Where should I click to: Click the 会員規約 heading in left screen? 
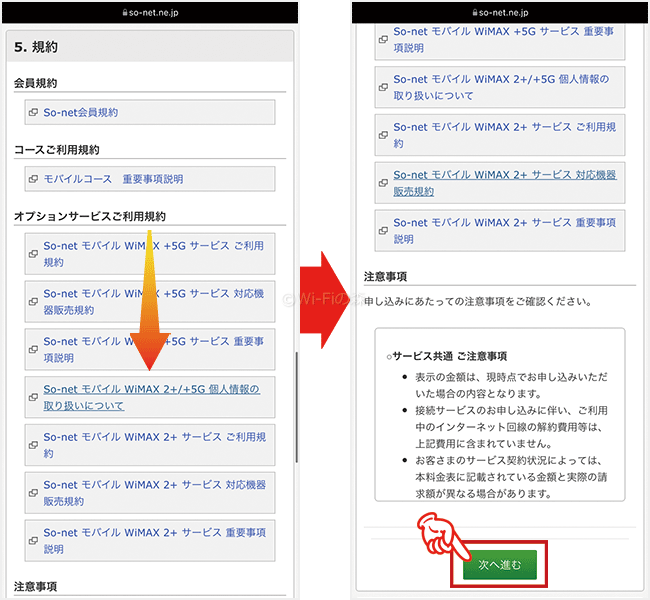tap(35, 83)
